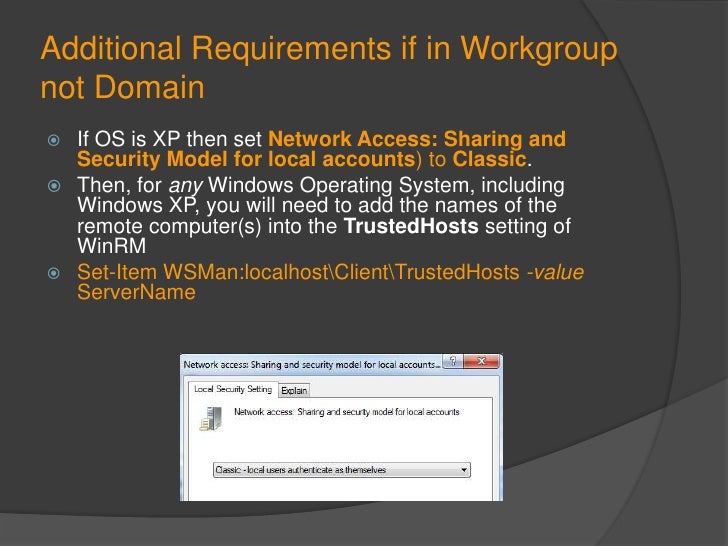Select the Local Security Setting tab
The width and height of the screenshot is (728, 546).
[233, 389]
